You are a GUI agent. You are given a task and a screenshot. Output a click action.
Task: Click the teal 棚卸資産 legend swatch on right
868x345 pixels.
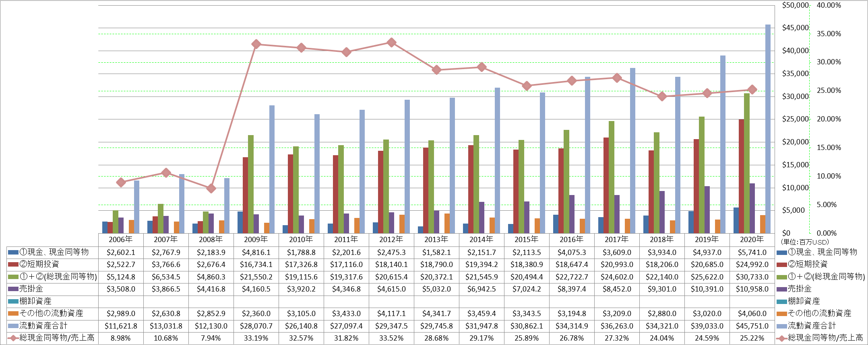click(782, 302)
